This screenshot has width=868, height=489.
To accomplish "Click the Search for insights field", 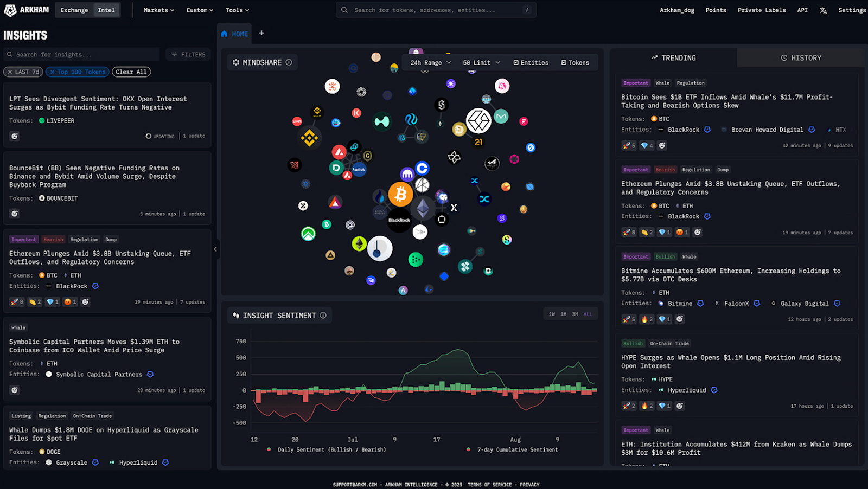I will [81, 55].
